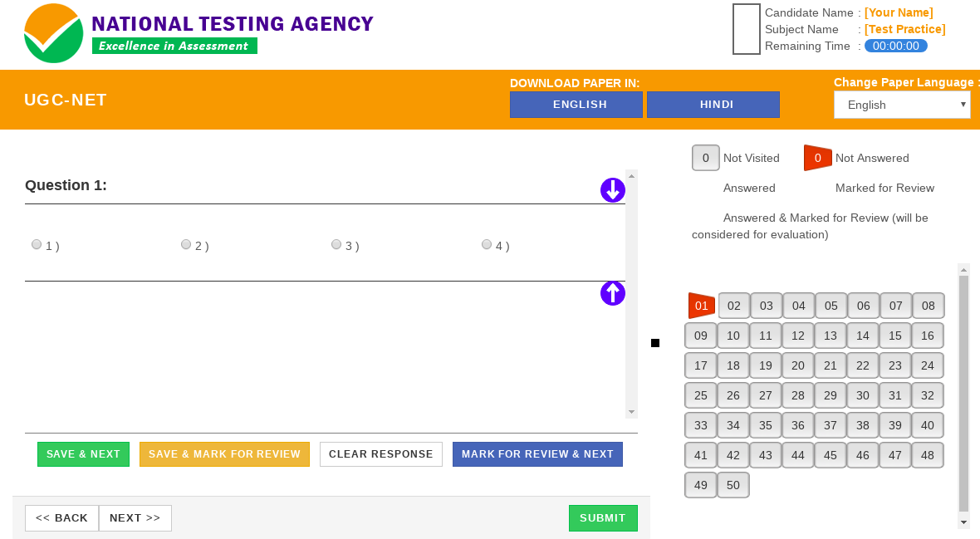
Task: Select answer option 2 radio button
Action: [186, 244]
